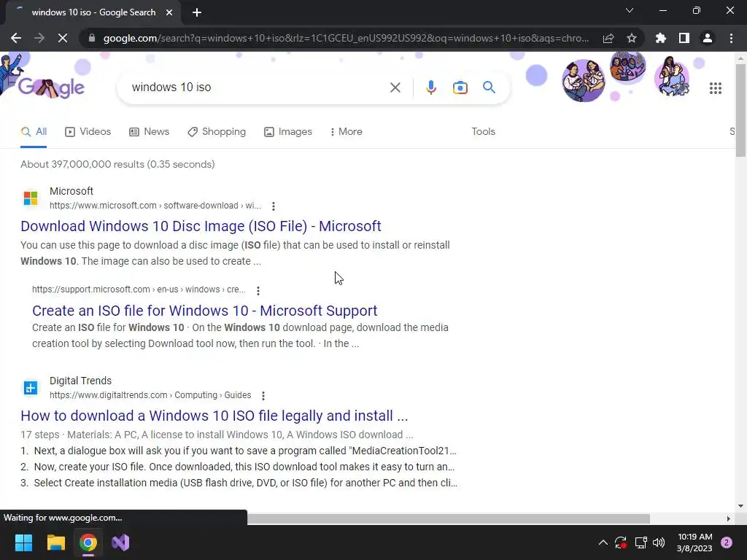Open File Explorer from taskbar
747x560 pixels.
click(55, 542)
